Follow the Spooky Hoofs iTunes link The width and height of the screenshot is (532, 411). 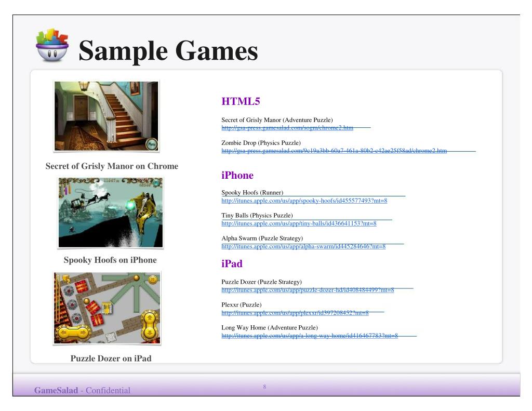304,201
